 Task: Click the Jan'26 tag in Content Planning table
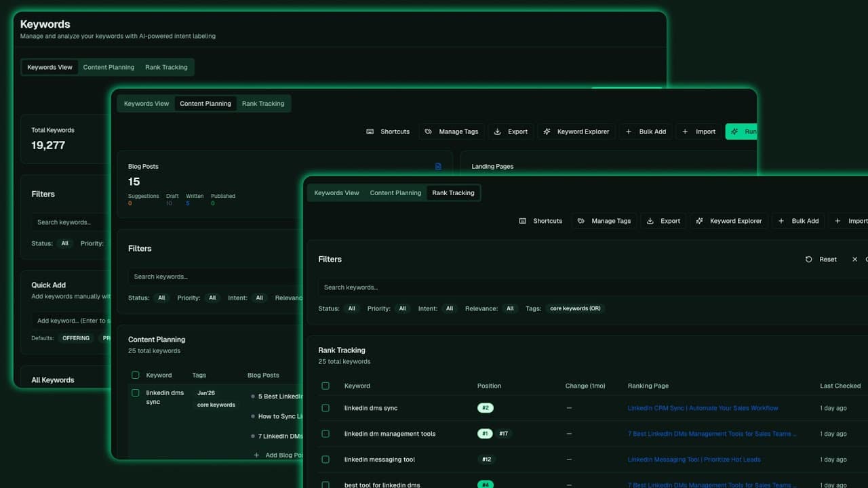pyautogui.click(x=206, y=393)
